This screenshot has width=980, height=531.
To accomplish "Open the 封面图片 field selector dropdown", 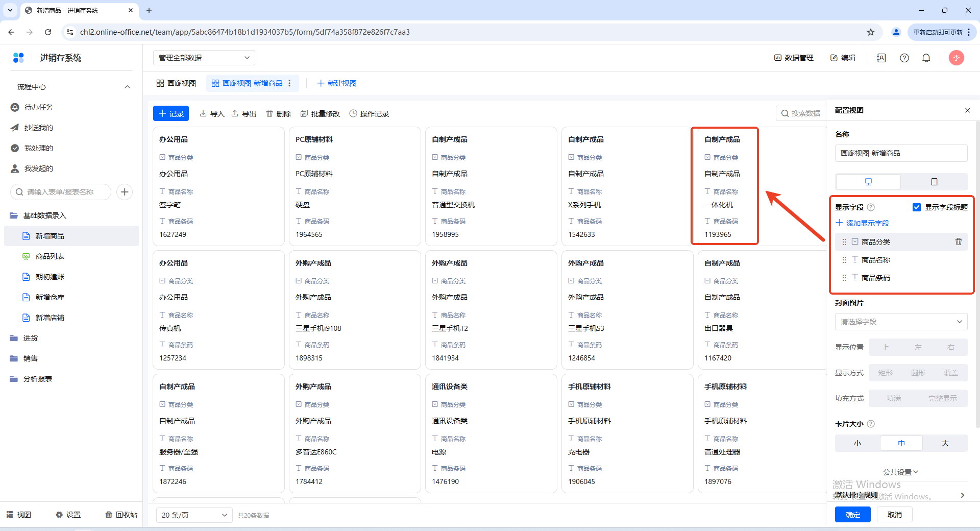I will click(x=901, y=322).
